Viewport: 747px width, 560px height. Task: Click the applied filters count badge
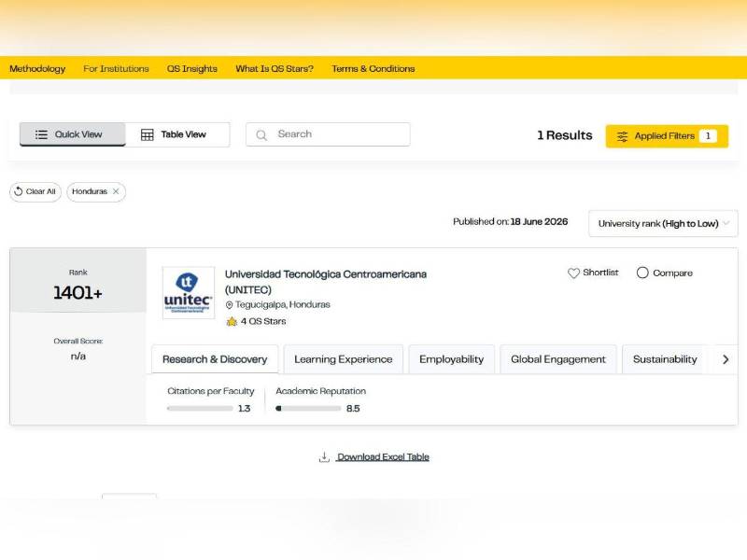pos(708,136)
